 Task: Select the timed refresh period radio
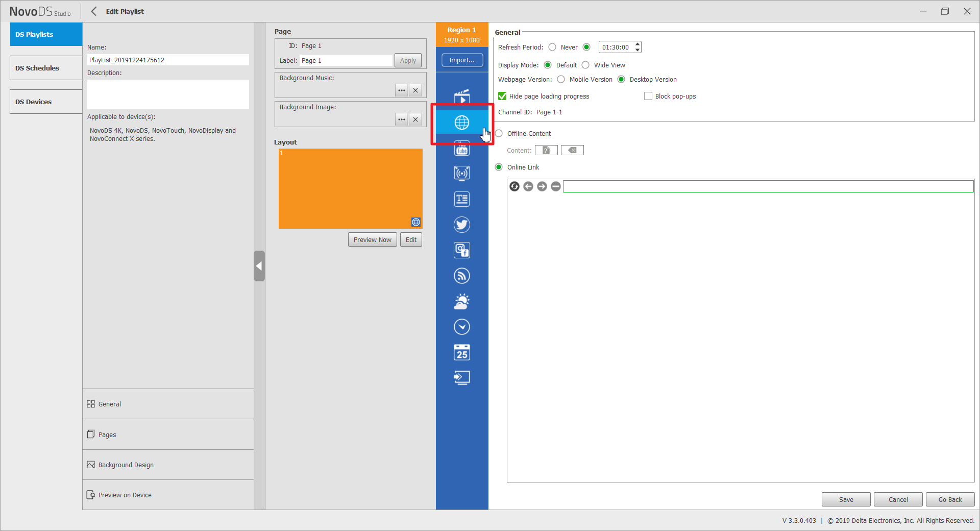[x=586, y=47]
